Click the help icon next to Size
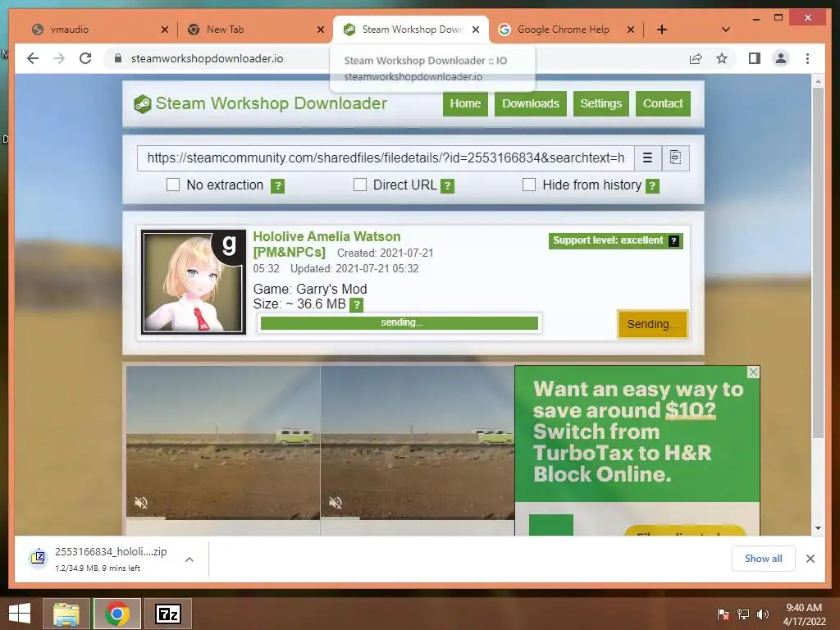 (x=356, y=305)
